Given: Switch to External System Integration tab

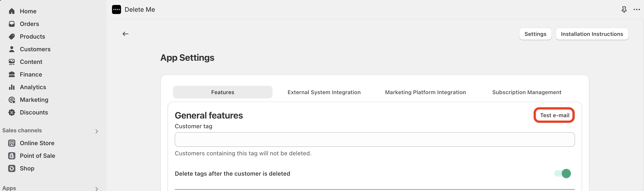Looking at the screenshot, I should click(324, 92).
